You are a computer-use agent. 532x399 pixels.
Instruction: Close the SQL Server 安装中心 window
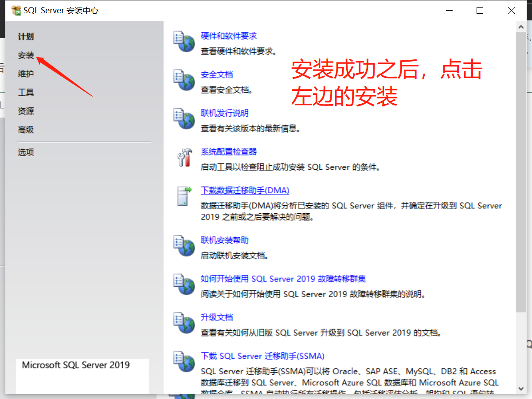[x=511, y=11]
